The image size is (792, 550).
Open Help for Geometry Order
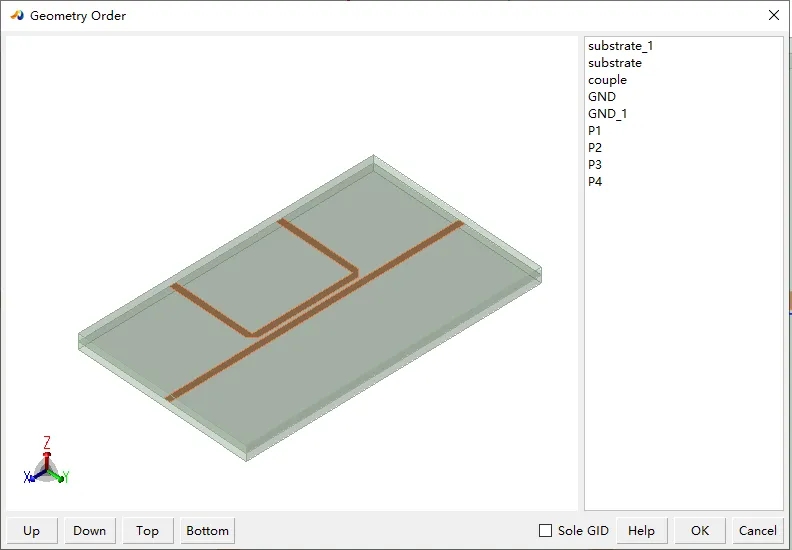(641, 531)
